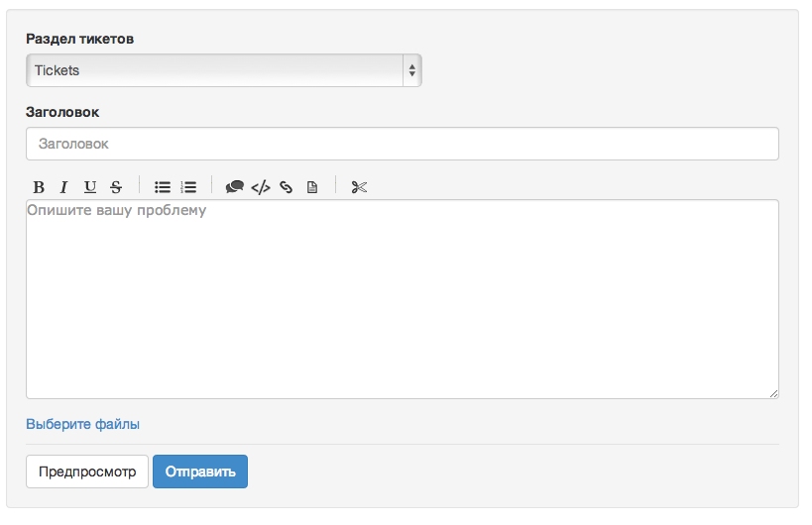
Task: Click the 'Выберите файлы' link
Action: coord(82,424)
